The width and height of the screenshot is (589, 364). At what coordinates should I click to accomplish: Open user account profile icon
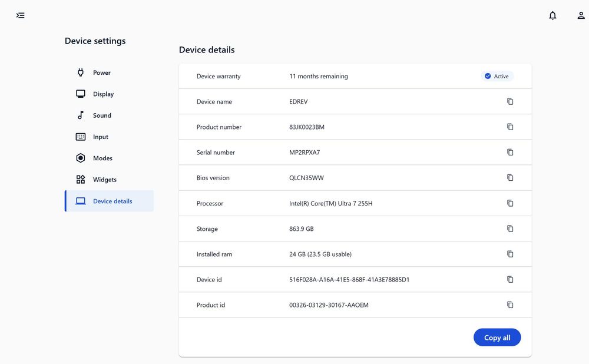(x=581, y=15)
